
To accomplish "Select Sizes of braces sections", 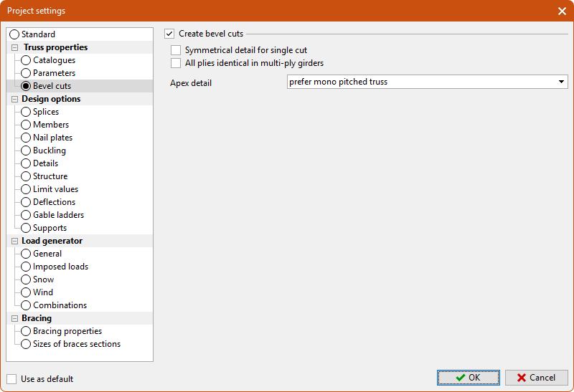I will coord(27,344).
